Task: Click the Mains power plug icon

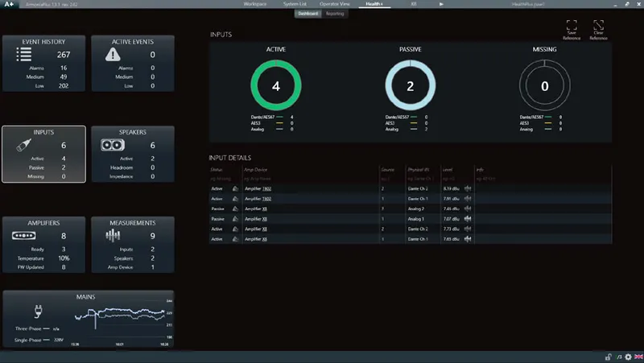Action: click(x=38, y=311)
